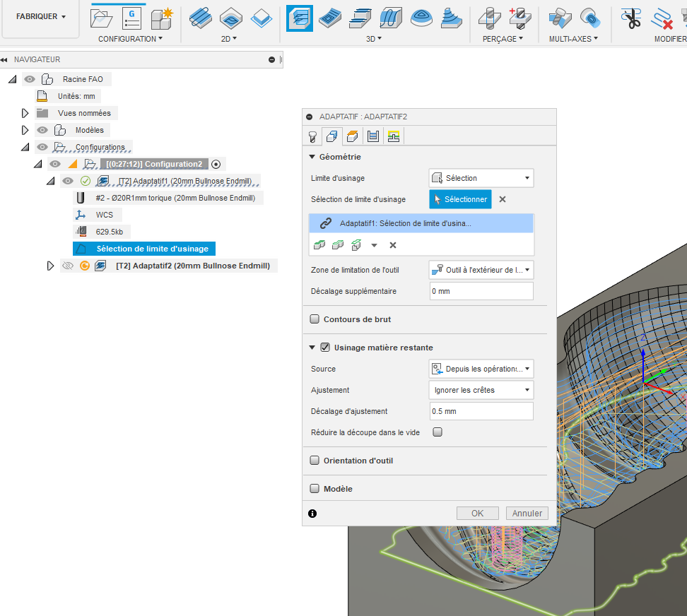Open the Limite d'usinage dropdown
The height and width of the screenshot is (616, 687).
tap(481, 178)
